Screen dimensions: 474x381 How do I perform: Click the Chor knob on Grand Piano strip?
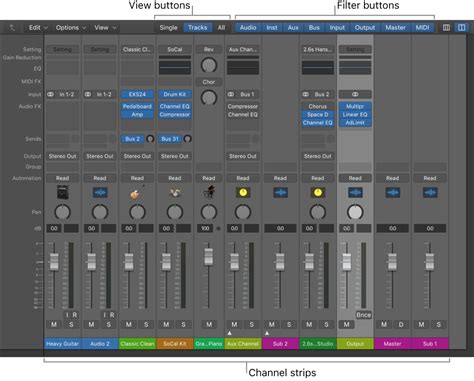tap(209, 97)
